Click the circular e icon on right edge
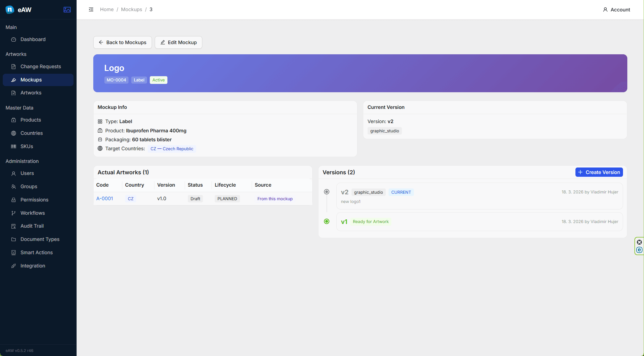 [x=639, y=250]
